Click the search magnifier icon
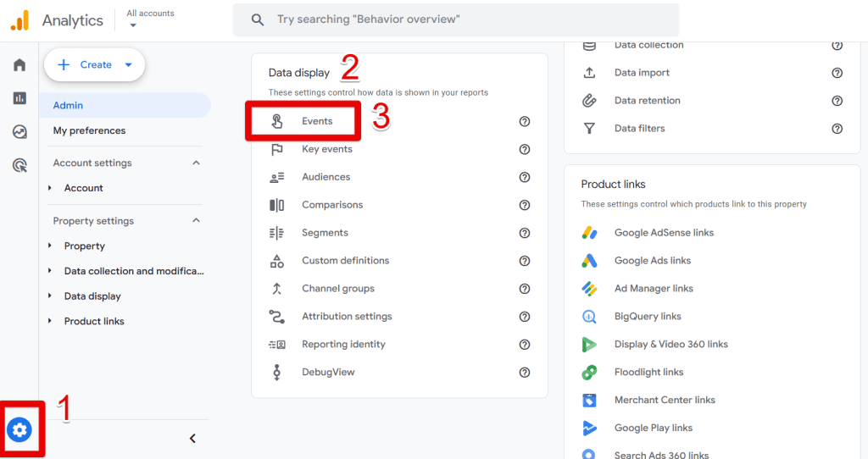This screenshot has width=868, height=459. 258,20
